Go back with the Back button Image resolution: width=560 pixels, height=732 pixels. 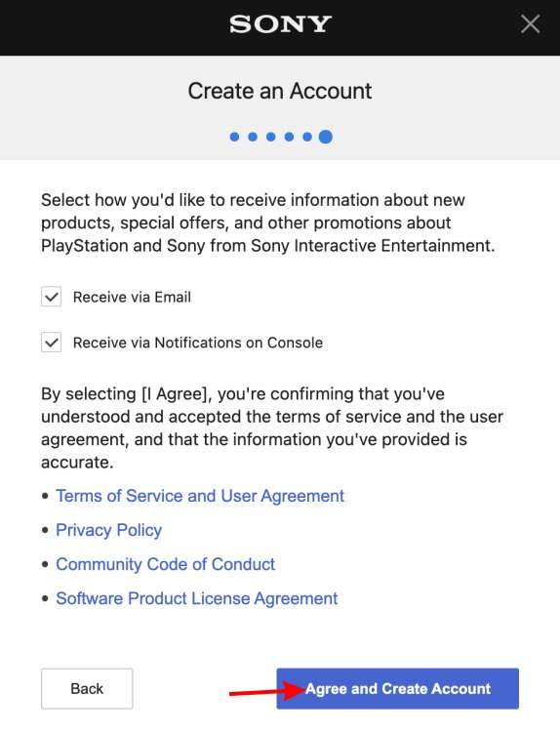[87, 689]
